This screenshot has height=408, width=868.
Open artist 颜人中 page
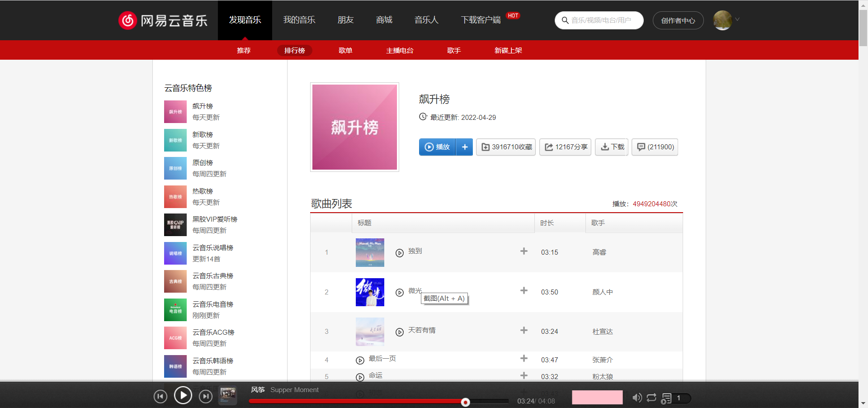coord(603,292)
